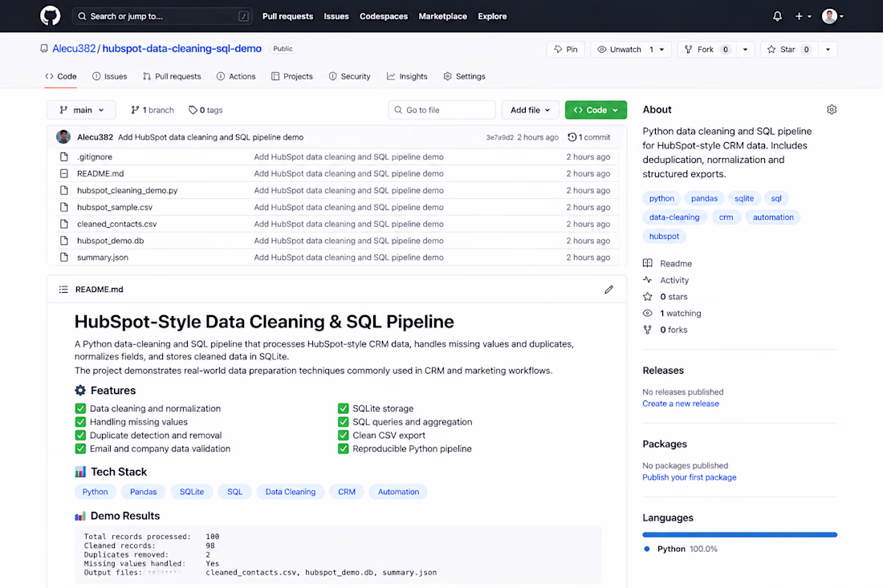The image size is (883, 588).
Task: Open the Fork options dropdown arrow
Action: 745,50
